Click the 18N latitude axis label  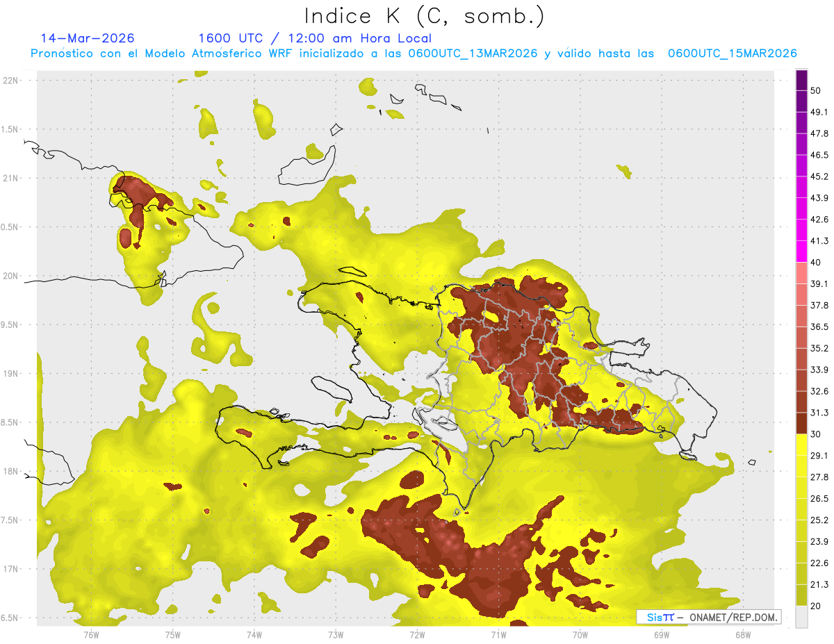(x=11, y=471)
